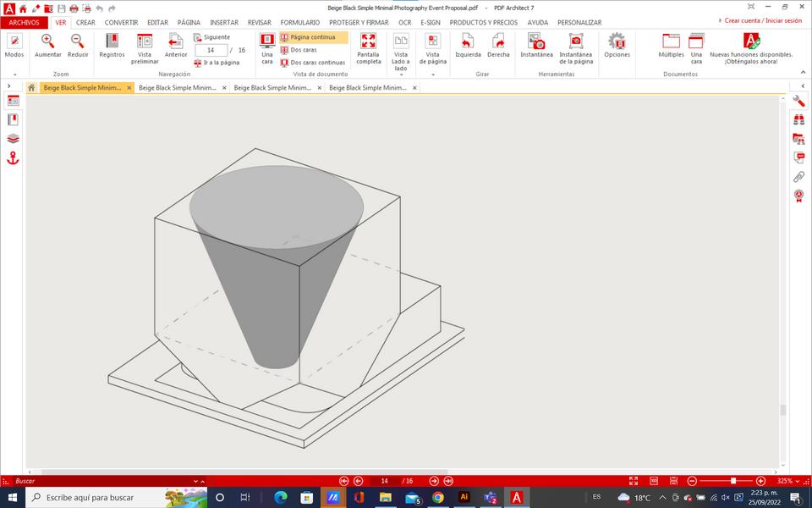Switch to Una cara documents mode
812x508 pixels.
696,49
